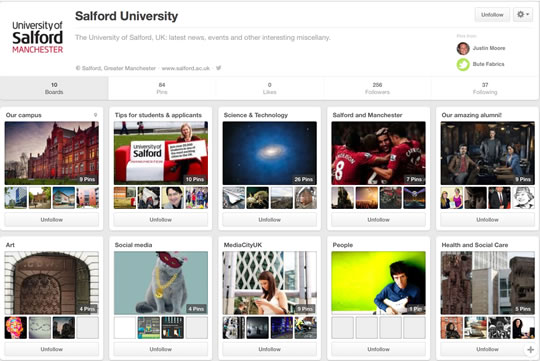
Task: Open the Our campus board title
Action: point(23,115)
